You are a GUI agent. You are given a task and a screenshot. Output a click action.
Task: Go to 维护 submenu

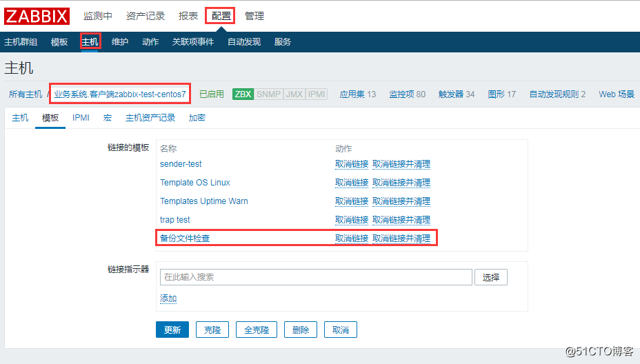click(120, 42)
